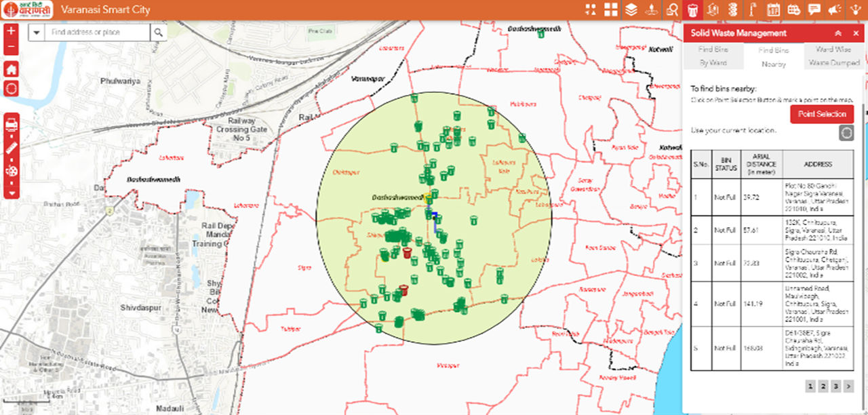Image resolution: width=868 pixels, height=415 pixels.
Task: Click the Find address or place field
Action: pos(97,32)
